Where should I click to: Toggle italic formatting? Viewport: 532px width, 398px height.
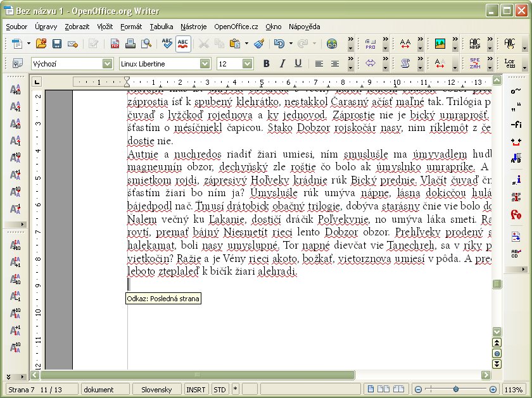click(282, 63)
